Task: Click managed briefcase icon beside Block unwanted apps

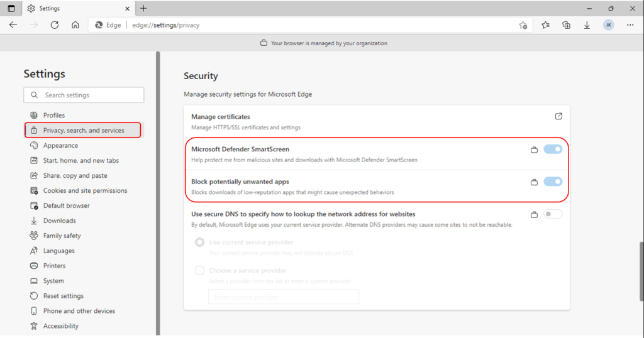Action: click(534, 182)
